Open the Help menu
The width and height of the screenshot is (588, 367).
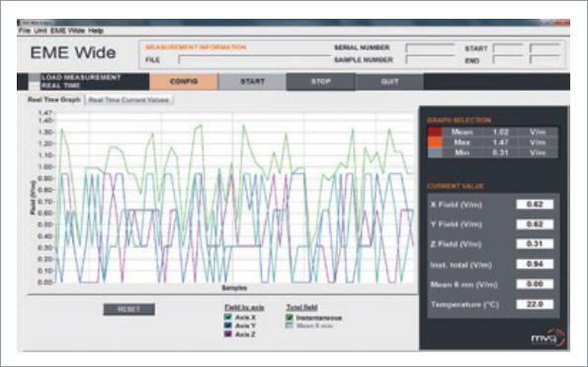point(96,31)
